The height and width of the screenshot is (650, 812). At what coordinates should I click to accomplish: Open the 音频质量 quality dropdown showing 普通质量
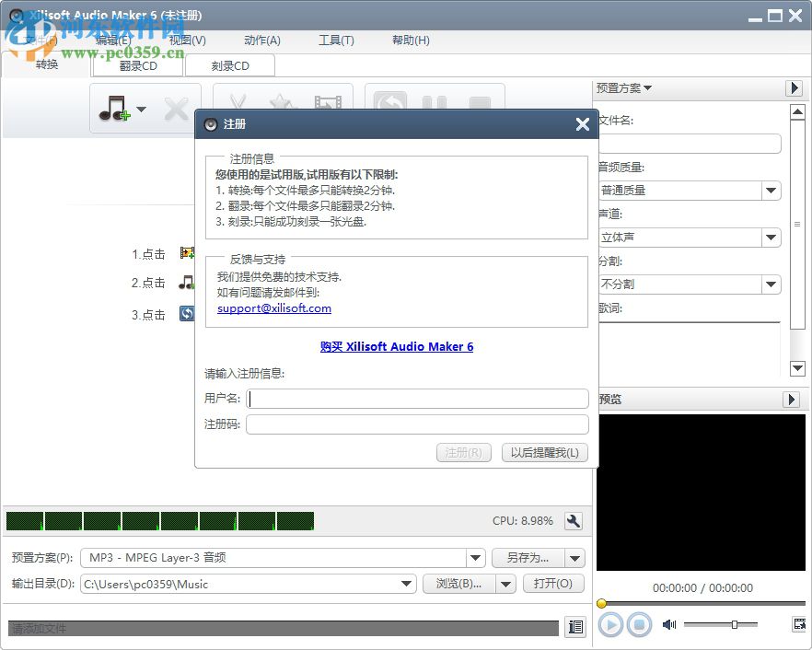coord(771,191)
